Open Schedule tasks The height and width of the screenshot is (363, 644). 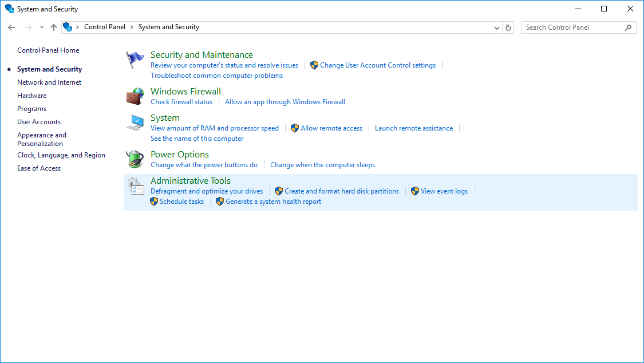(181, 201)
